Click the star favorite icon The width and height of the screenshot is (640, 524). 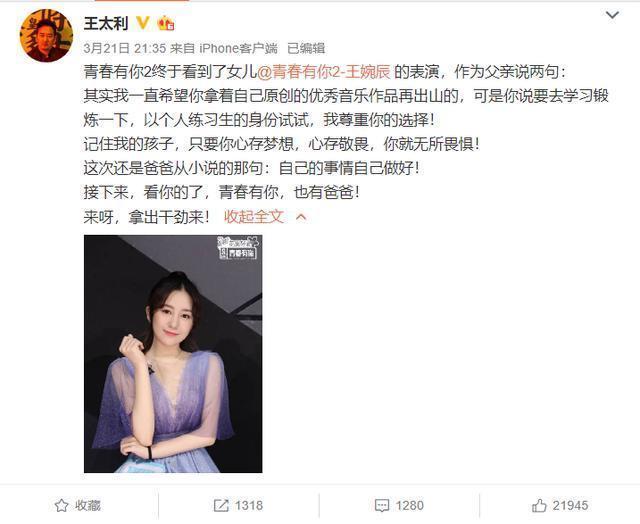click(x=62, y=506)
